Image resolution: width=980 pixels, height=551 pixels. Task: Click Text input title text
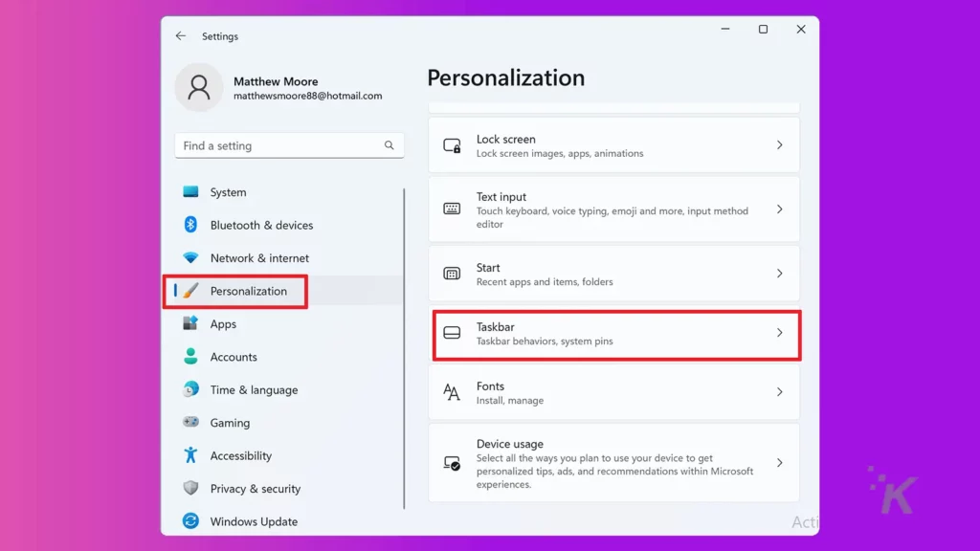(x=501, y=197)
